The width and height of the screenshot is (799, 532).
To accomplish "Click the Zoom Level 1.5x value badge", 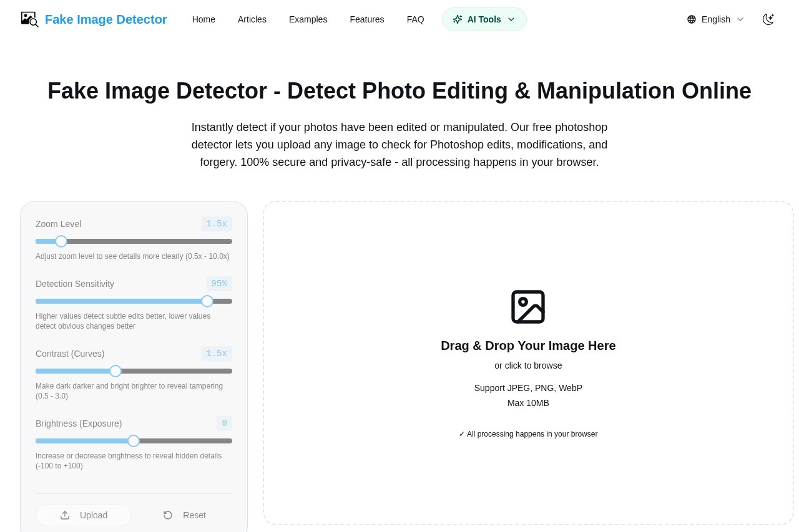I will pyautogui.click(x=217, y=224).
